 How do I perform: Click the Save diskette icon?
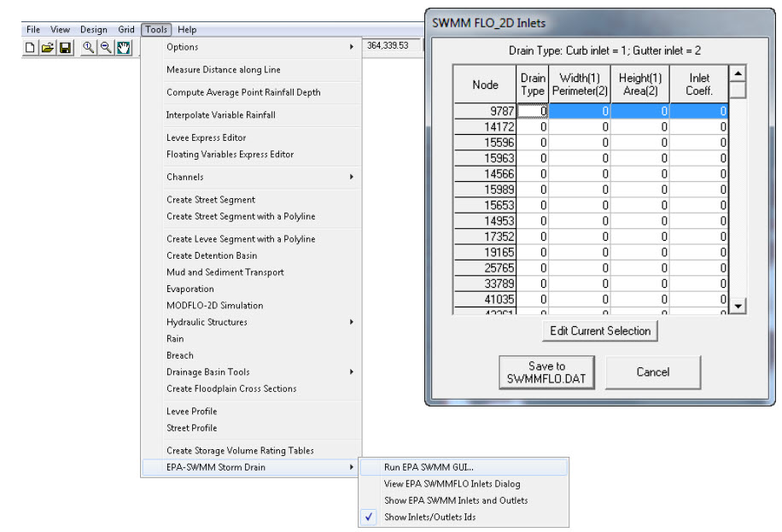pyautogui.click(x=65, y=48)
